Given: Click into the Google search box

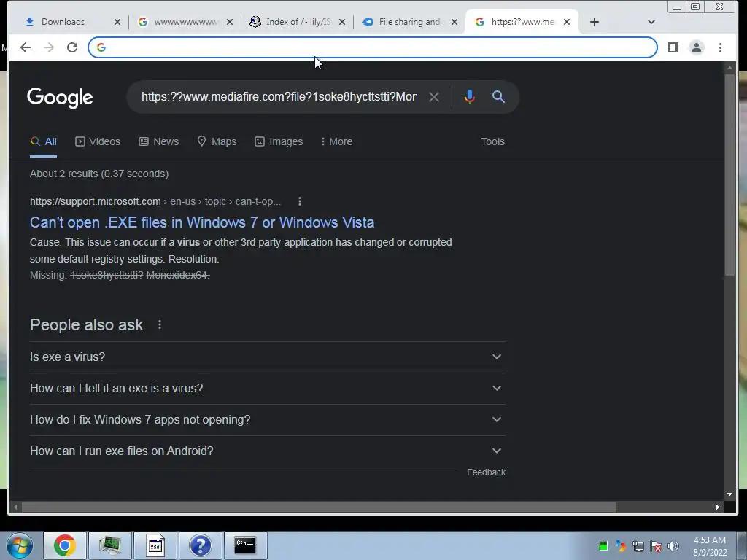Looking at the screenshot, I should [x=279, y=97].
